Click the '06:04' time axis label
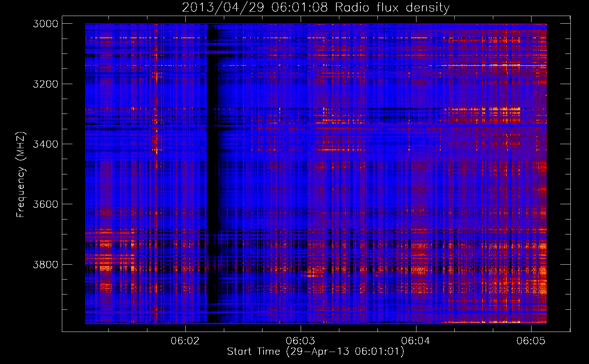589x364 pixels. pos(416,341)
